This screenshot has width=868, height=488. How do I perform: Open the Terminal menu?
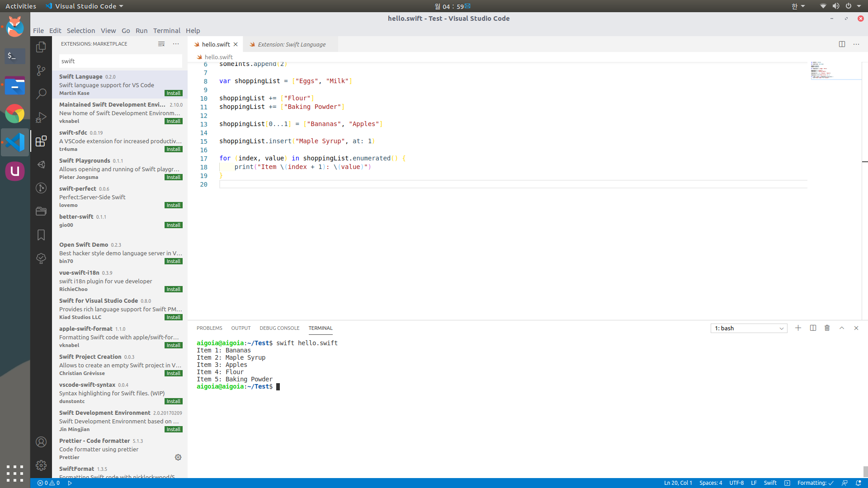pyautogui.click(x=166, y=31)
